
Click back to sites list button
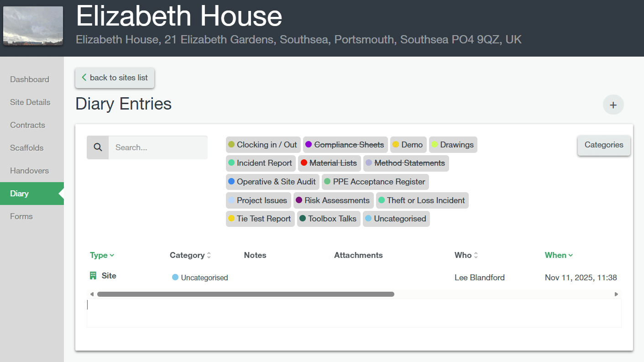[115, 78]
